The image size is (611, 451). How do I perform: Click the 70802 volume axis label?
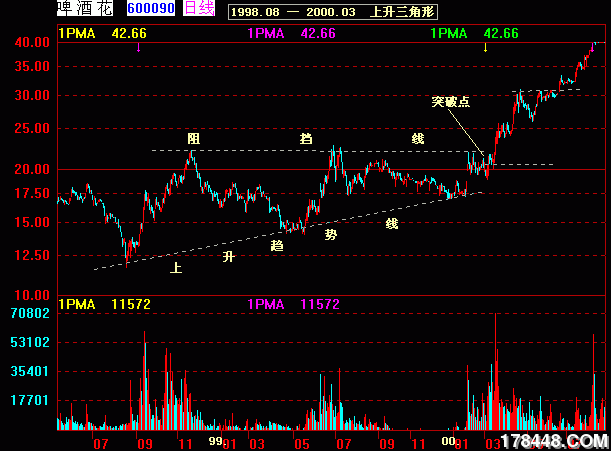(x=30, y=314)
